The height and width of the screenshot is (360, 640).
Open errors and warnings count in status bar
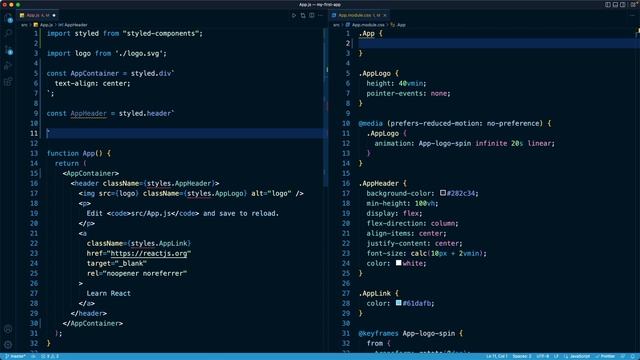coord(50,356)
